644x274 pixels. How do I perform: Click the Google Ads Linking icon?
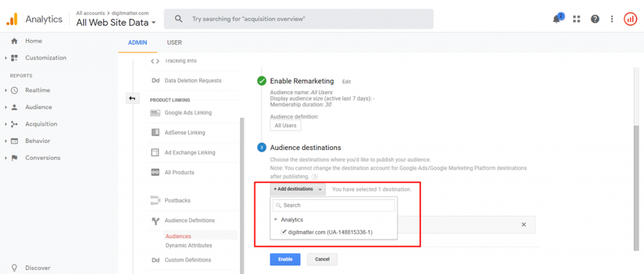(155, 113)
